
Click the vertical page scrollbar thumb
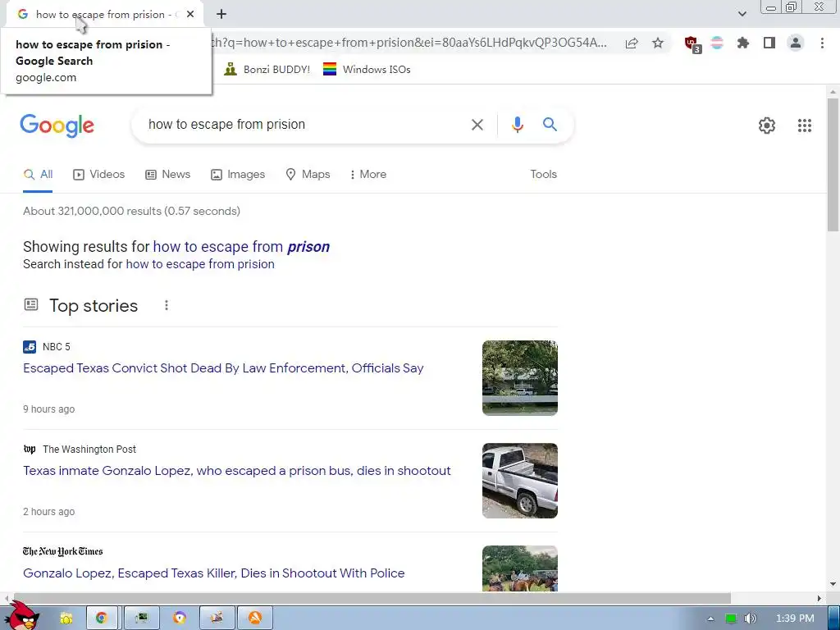coord(833,164)
